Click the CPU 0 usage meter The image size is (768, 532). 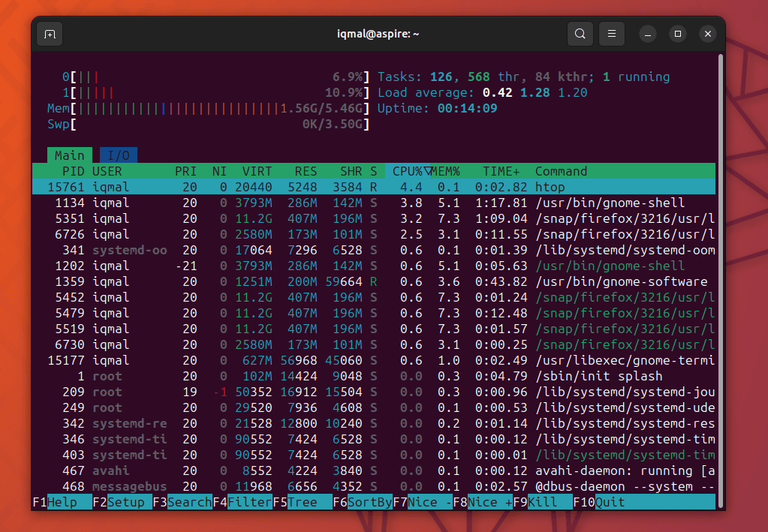tap(216, 77)
